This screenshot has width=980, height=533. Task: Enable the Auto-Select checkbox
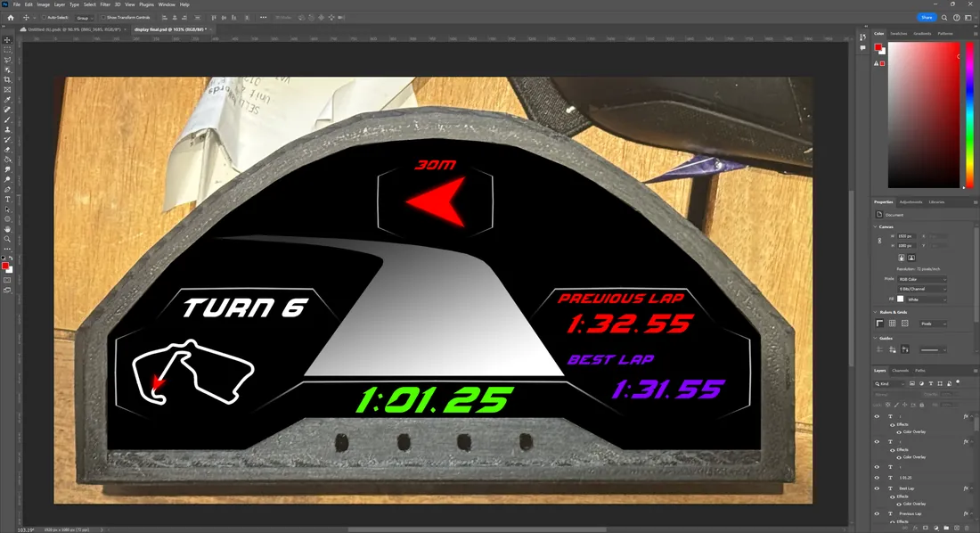tap(44, 18)
